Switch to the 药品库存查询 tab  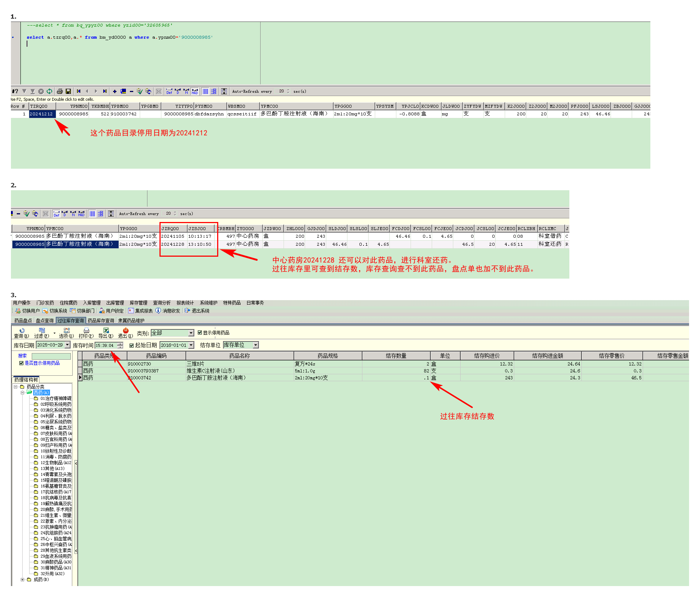(101, 321)
